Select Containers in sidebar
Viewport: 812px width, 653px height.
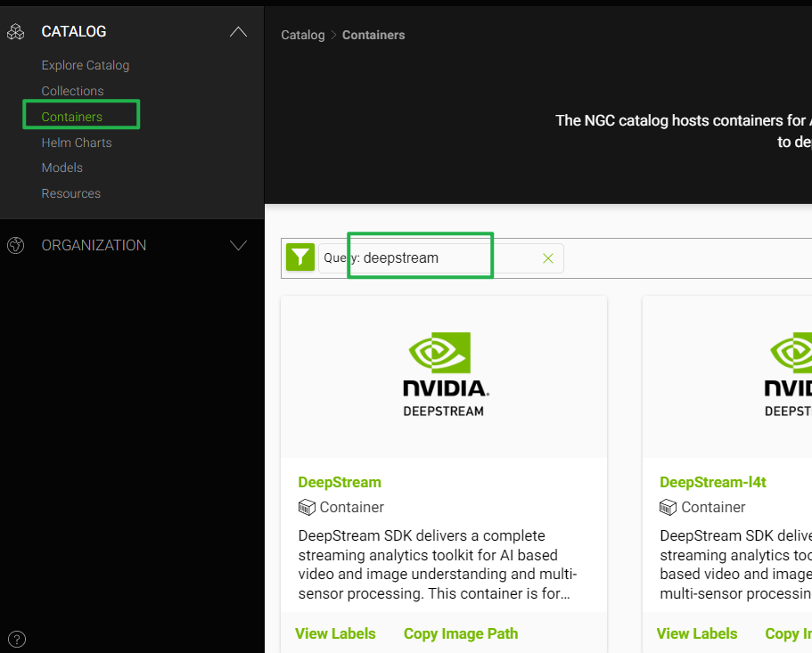72,117
